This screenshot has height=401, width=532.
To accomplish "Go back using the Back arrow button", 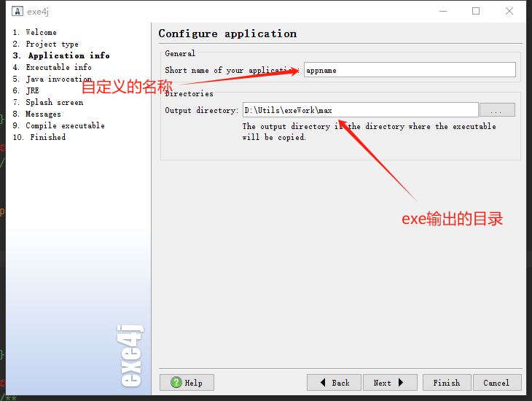I will tap(335, 383).
